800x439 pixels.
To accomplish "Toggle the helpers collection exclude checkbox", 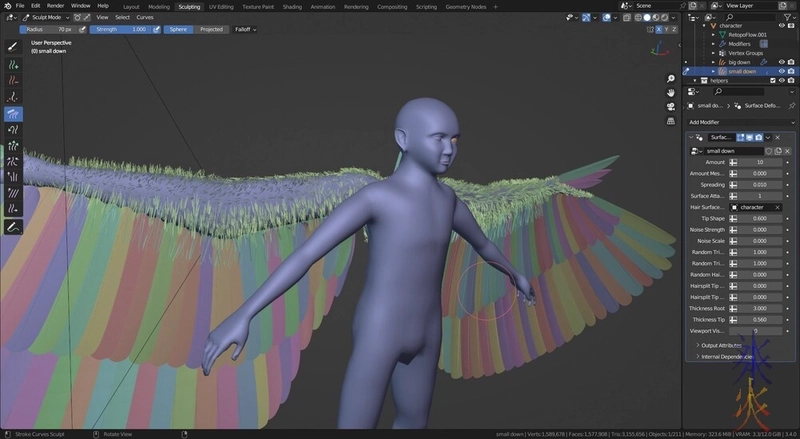I will coord(771,80).
